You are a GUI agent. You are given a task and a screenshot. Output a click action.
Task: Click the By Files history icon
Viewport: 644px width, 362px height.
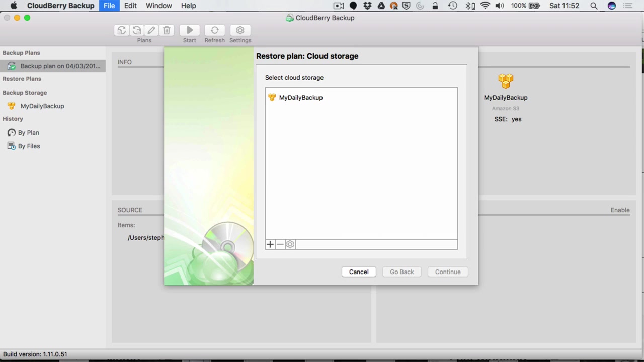point(11,146)
